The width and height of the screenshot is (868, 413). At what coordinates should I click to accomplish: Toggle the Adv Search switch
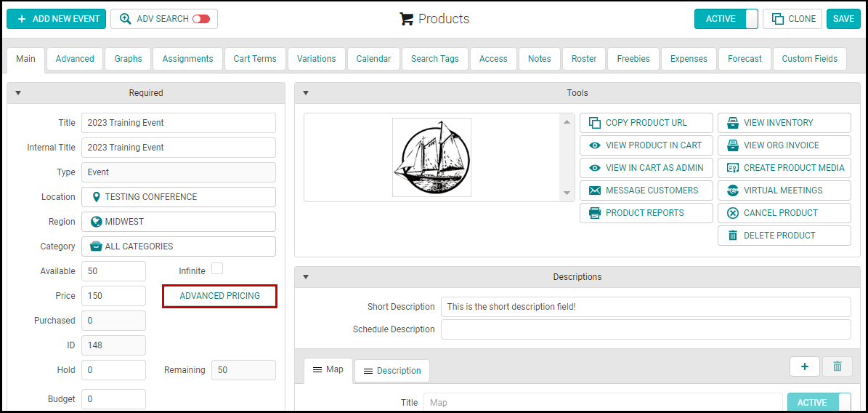(x=201, y=19)
